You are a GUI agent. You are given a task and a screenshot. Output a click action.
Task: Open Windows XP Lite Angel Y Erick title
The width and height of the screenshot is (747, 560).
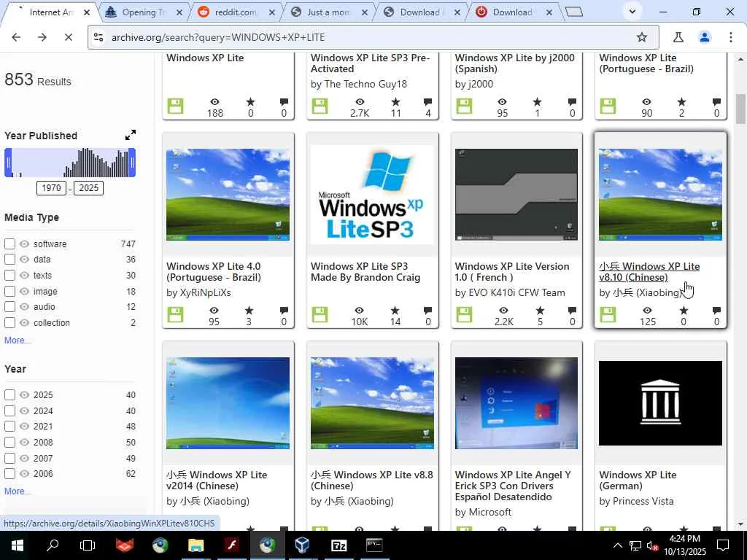click(513, 486)
